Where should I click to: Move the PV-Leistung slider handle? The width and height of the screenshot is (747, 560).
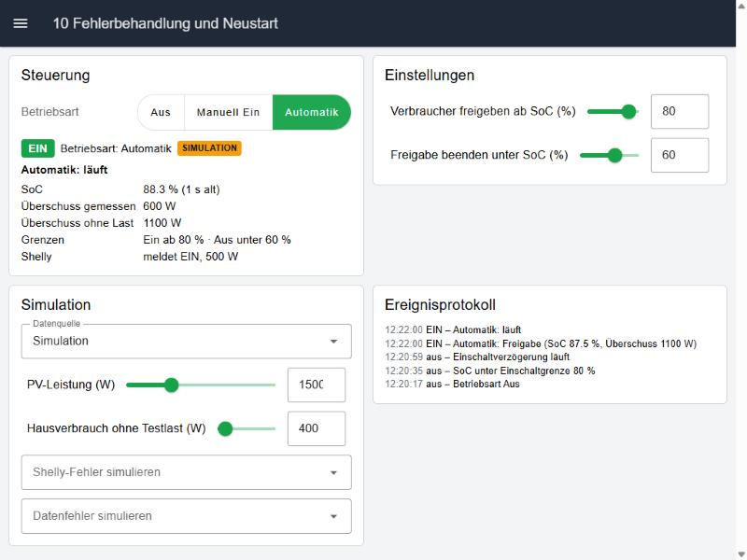click(171, 385)
